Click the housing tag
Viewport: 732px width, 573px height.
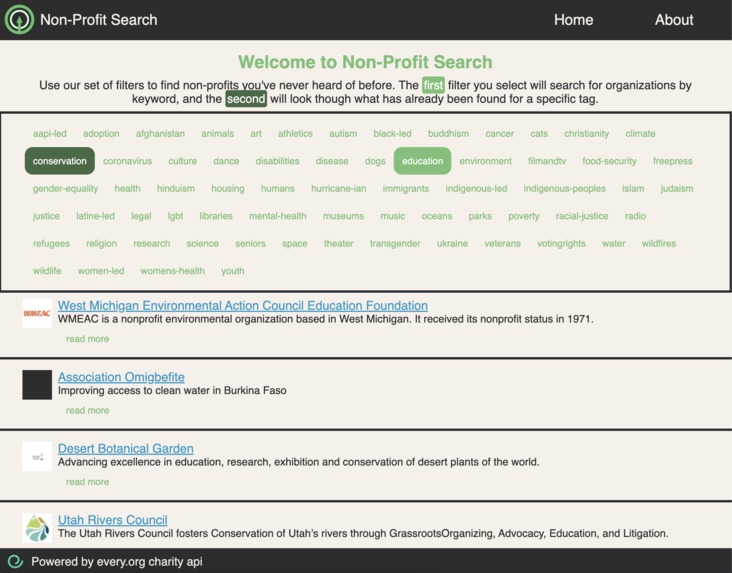pyautogui.click(x=228, y=189)
